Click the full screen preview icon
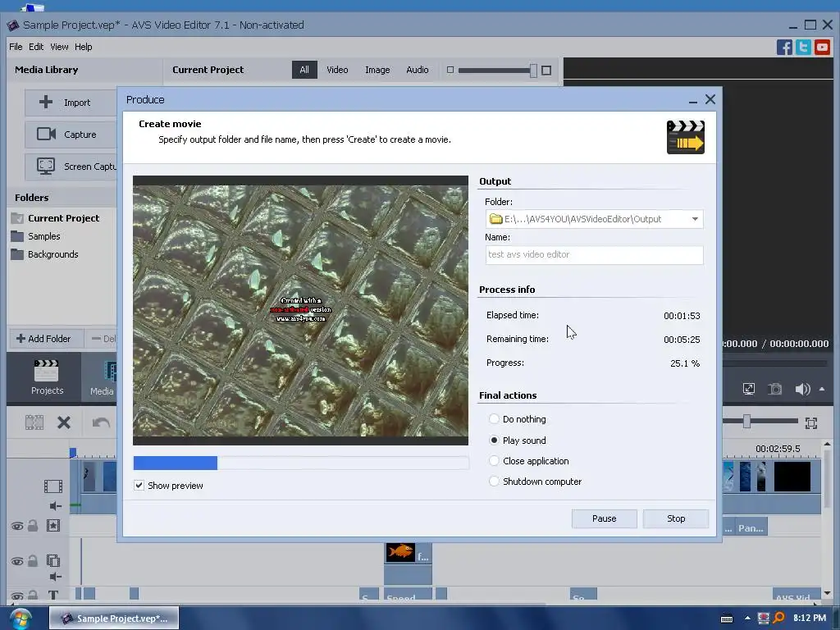Image resolution: width=840 pixels, height=630 pixels. click(x=749, y=389)
